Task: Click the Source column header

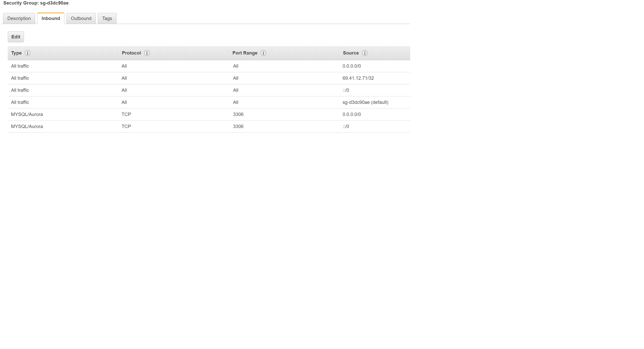Action: coord(351,53)
